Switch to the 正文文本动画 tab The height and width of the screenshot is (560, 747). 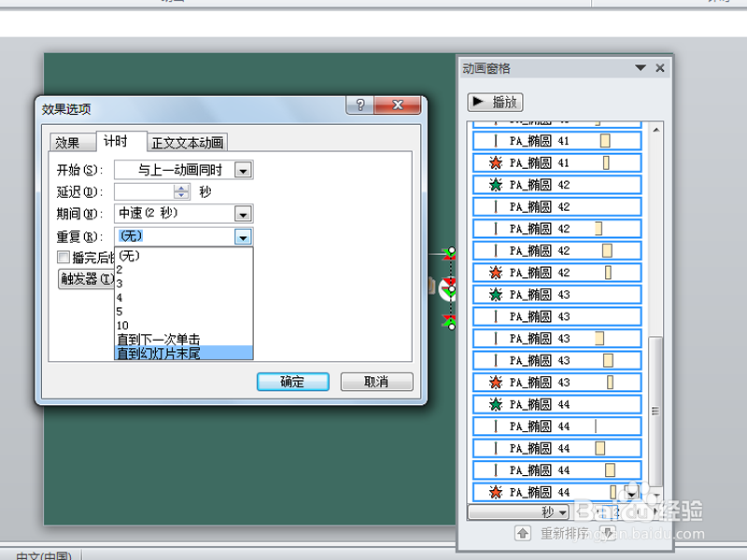pyautogui.click(x=188, y=143)
